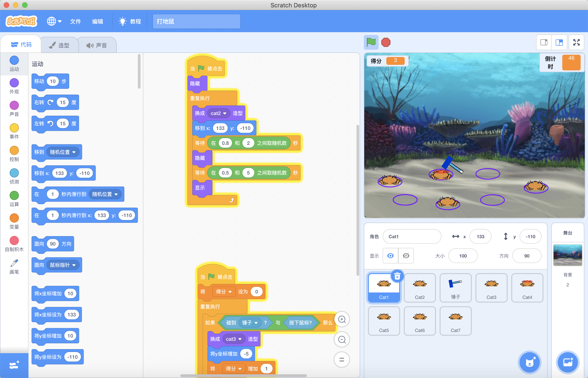The height and width of the screenshot is (378, 588).
Task: Open the 鼠标指针 dropdown in 面向 block
Action: 63,265
